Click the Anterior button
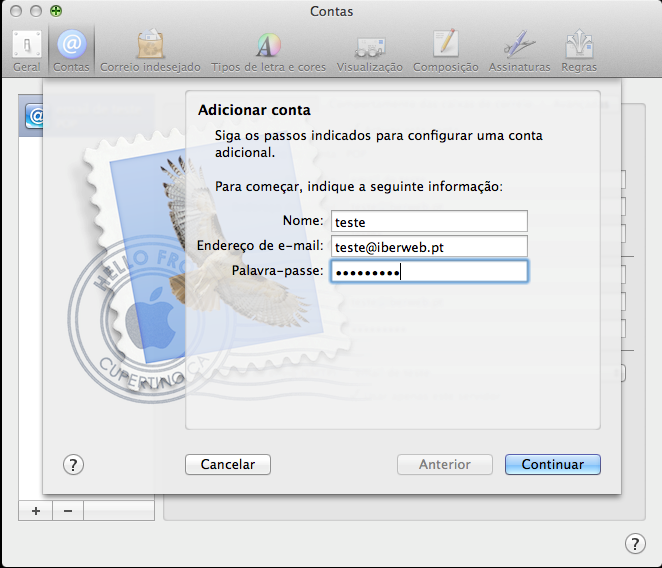 (x=445, y=464)
